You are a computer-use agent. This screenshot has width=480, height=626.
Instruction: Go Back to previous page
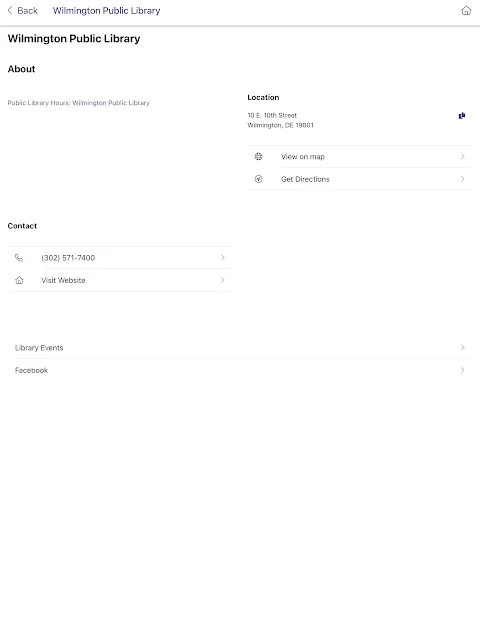point(23,10)
